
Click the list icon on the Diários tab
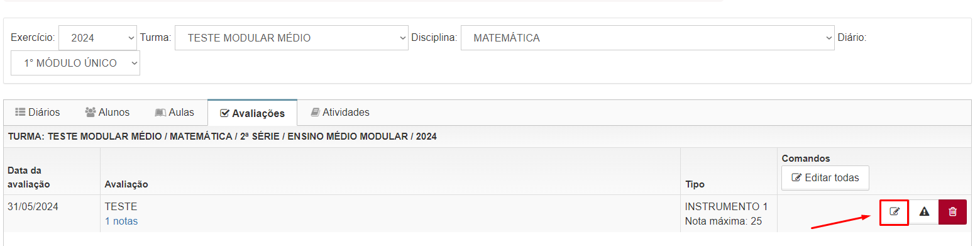(x=19, y=113)
